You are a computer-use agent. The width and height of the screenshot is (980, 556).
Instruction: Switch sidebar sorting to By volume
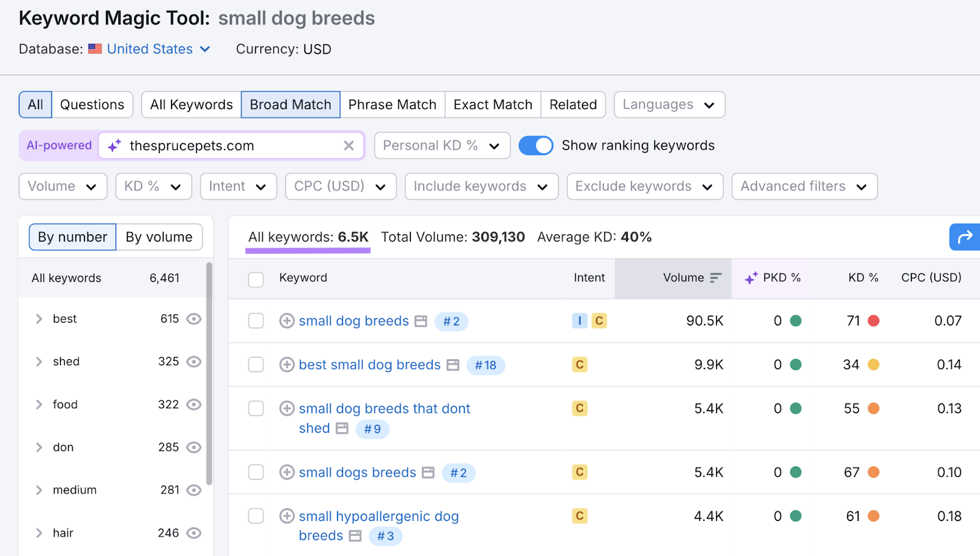pyautogui.click(x=159, y=237)
